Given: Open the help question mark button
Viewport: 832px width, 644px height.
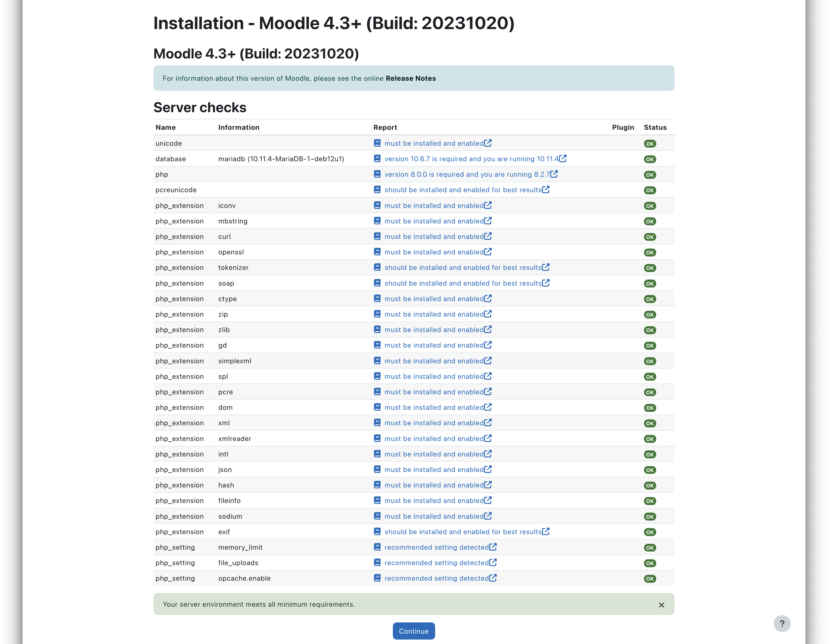Looking at the screenshot, I should point(782,623).
